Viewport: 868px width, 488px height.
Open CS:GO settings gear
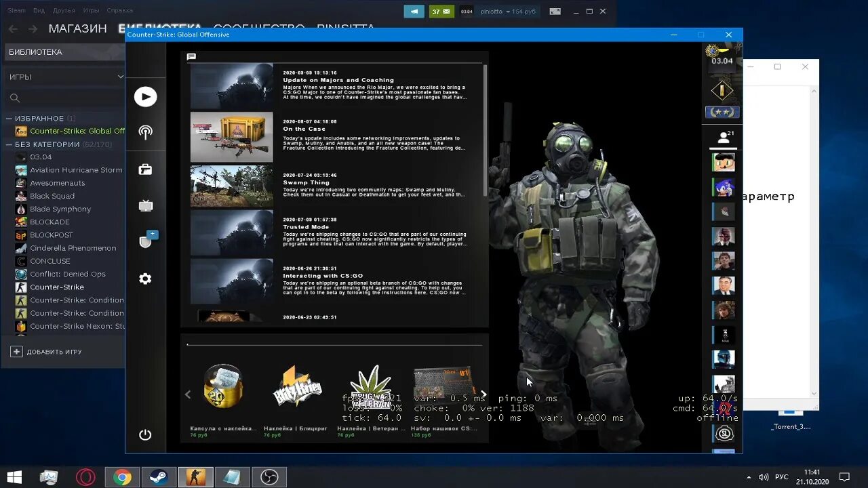[145, 279]
